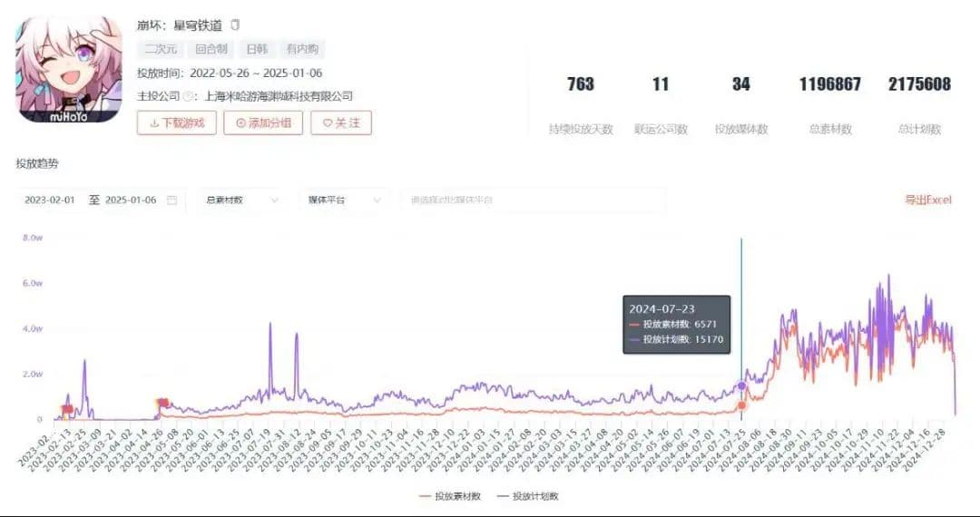Viewport: 980px width, 517px height.
Task: Click the 下载游戏 download button
Action: [x=176, y=122]
